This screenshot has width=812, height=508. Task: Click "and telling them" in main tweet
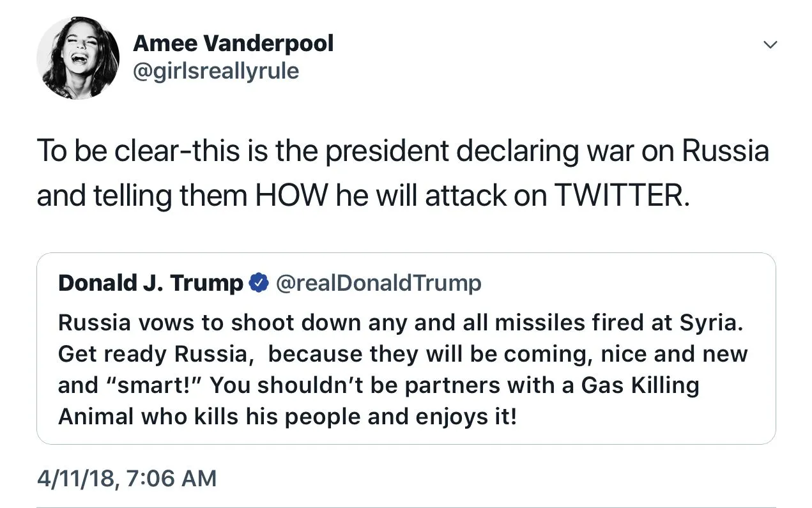tap(142, 196)
